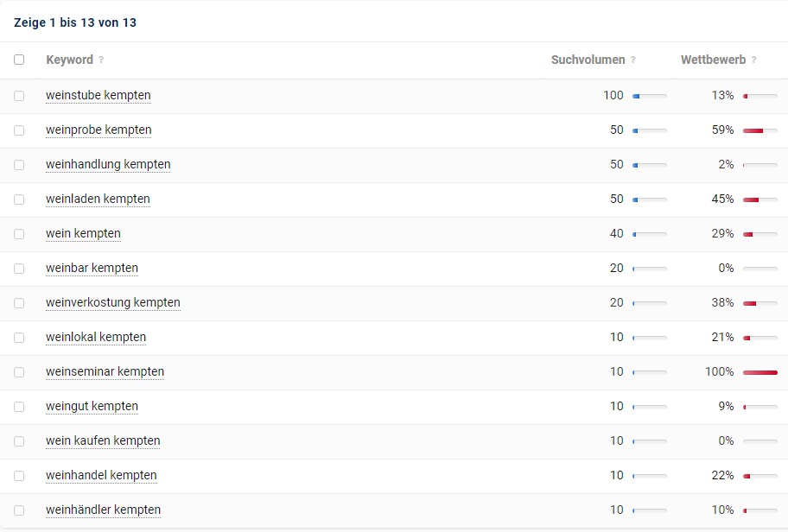This screenshot has width=788, height=532.
Task: Select the weinseminar kempten row checkbox
Action: pos(19,372)
